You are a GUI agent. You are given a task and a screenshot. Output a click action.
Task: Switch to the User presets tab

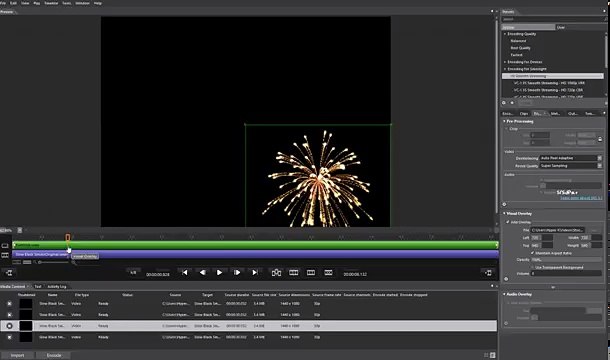click(561, 27)
